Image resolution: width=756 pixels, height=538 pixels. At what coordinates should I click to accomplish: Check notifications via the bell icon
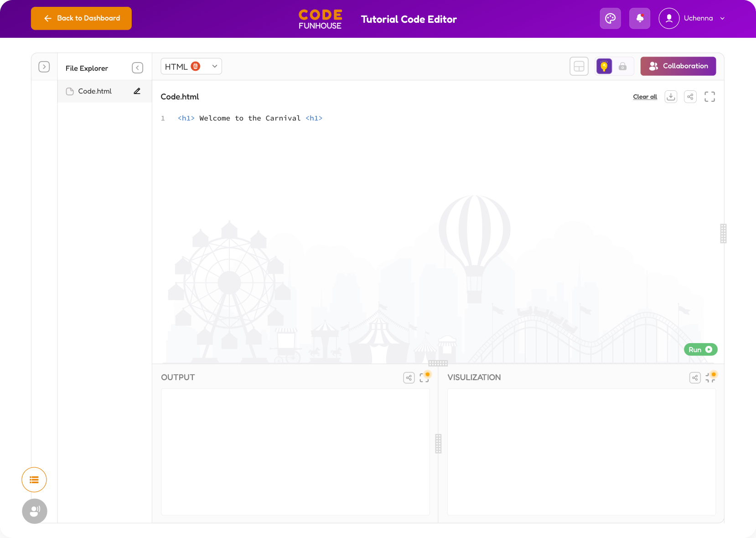point(639,18)
